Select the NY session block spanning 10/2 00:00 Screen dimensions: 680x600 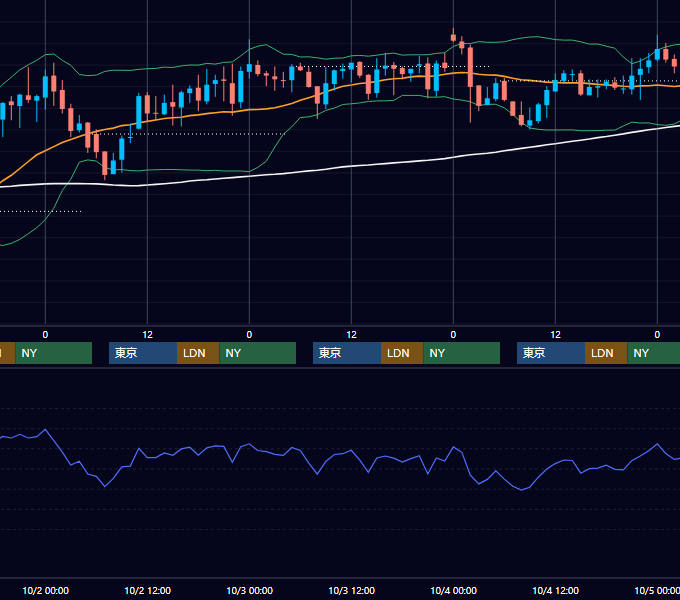click(54, 353)
